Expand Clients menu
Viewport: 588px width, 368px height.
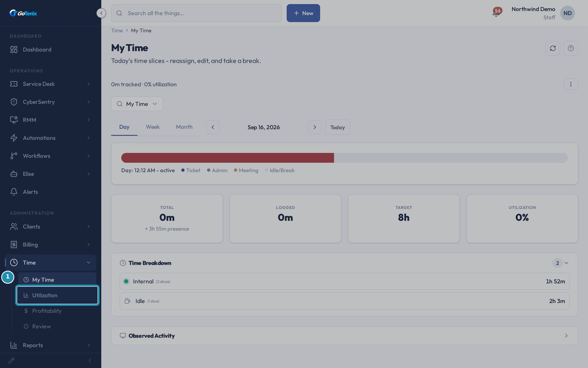(51, 227)
